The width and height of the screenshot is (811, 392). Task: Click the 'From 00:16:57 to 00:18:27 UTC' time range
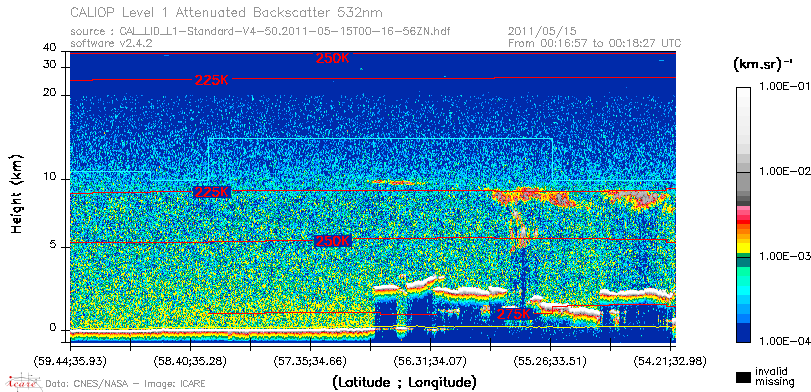[x=594, y=43]
